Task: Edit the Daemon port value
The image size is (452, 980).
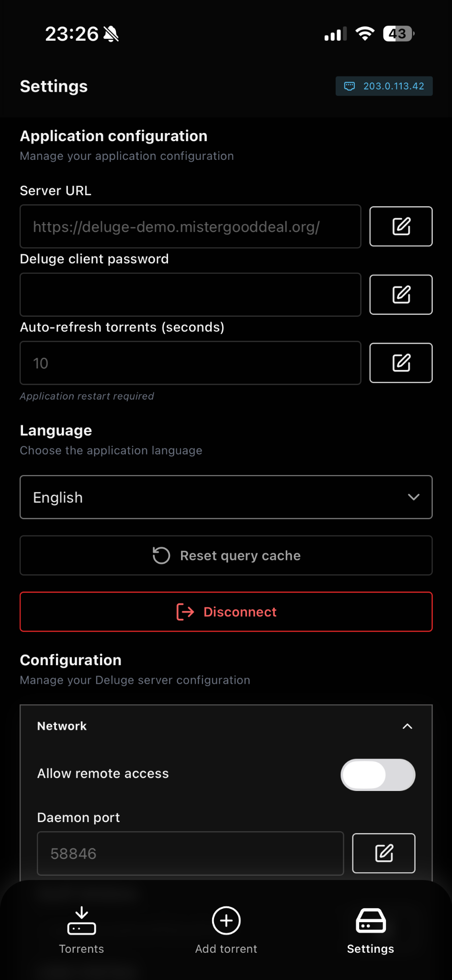Action: [384, 853]
